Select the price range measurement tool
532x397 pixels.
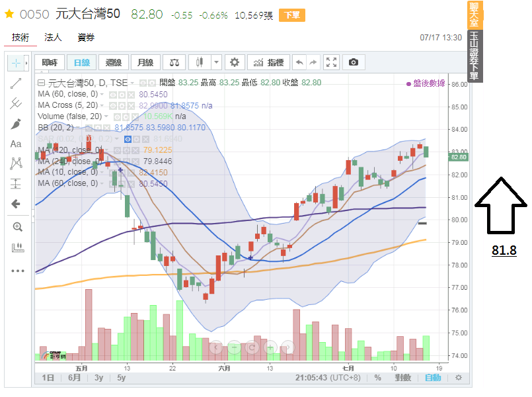[x=16, y=183]
